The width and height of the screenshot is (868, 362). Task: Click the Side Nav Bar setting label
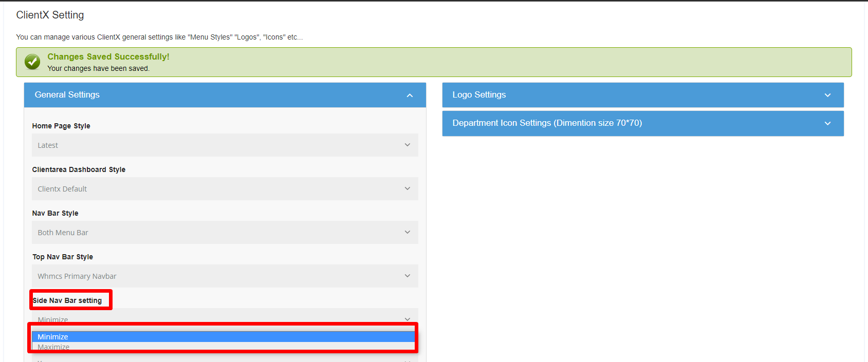[67, 300]
